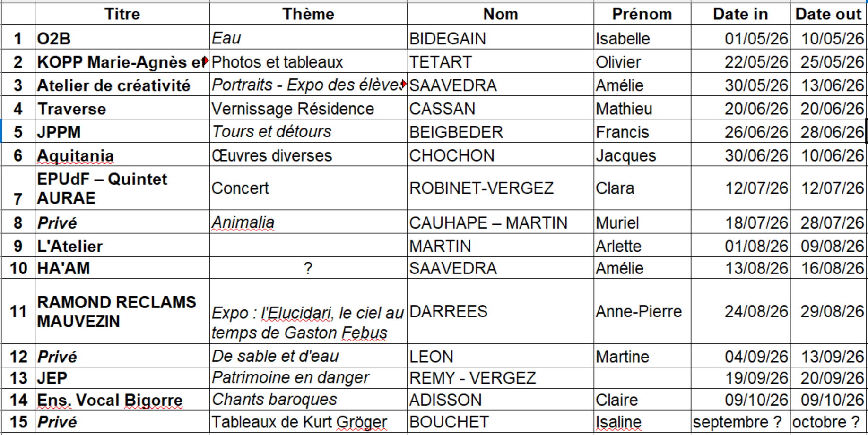The width and height of the screenshot is (868, 435).
Task: Select the Ens. Vocal Bigorre cell
Action: coord(122,400)
